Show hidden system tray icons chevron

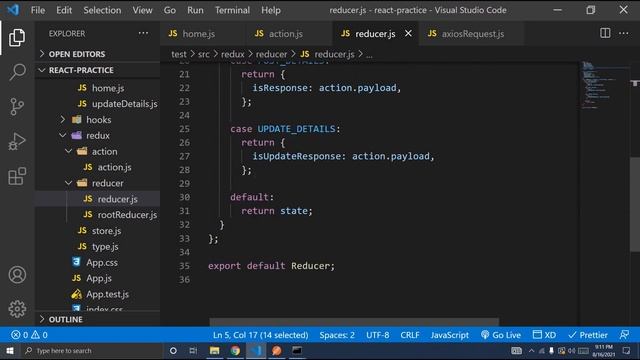click(531, 351)
